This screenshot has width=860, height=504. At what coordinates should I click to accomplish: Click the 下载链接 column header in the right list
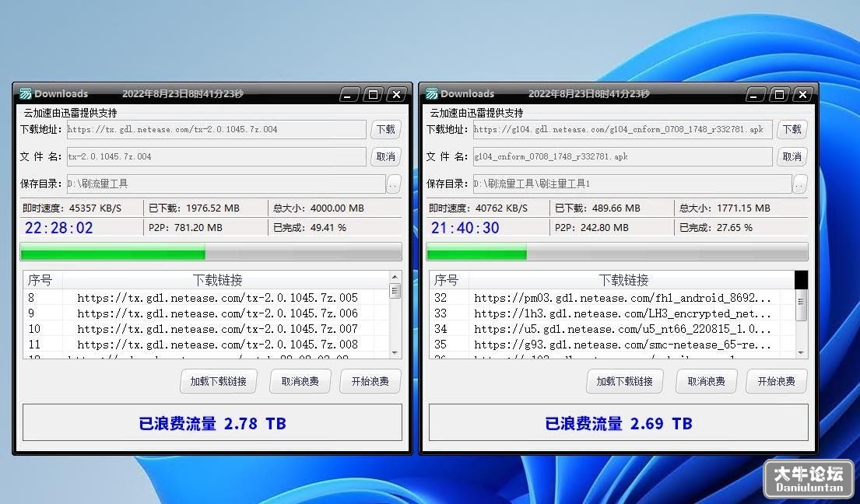click(x=623, y=281)
